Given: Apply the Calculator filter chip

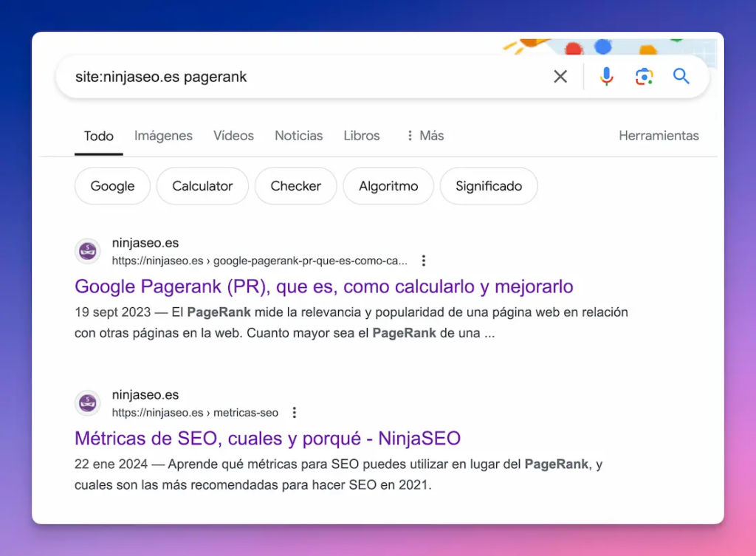Looking at the screenshot, I should click(202, 186).
